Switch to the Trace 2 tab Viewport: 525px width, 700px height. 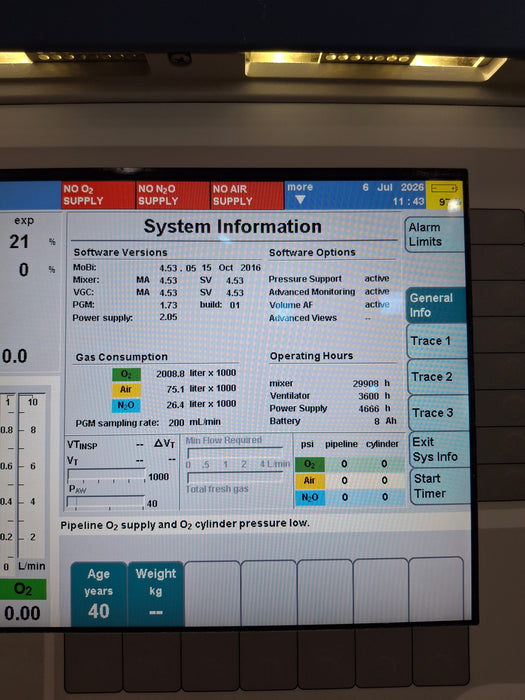coord(438,377)
